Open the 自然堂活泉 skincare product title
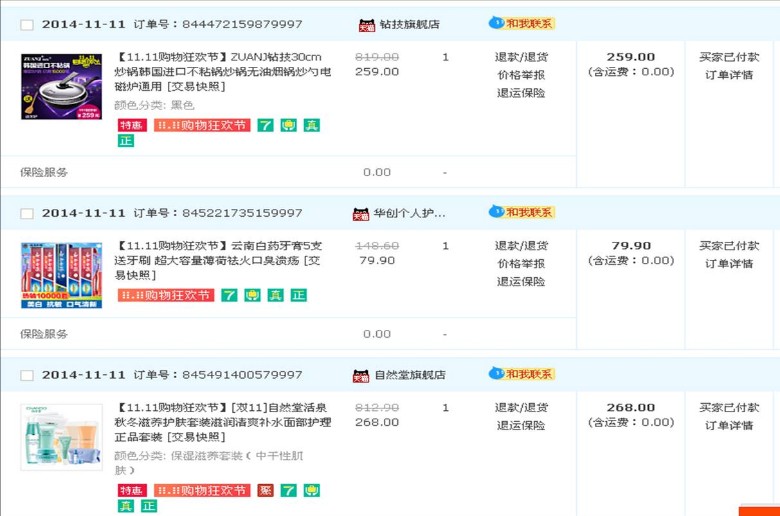 click(x=223, y=422)
